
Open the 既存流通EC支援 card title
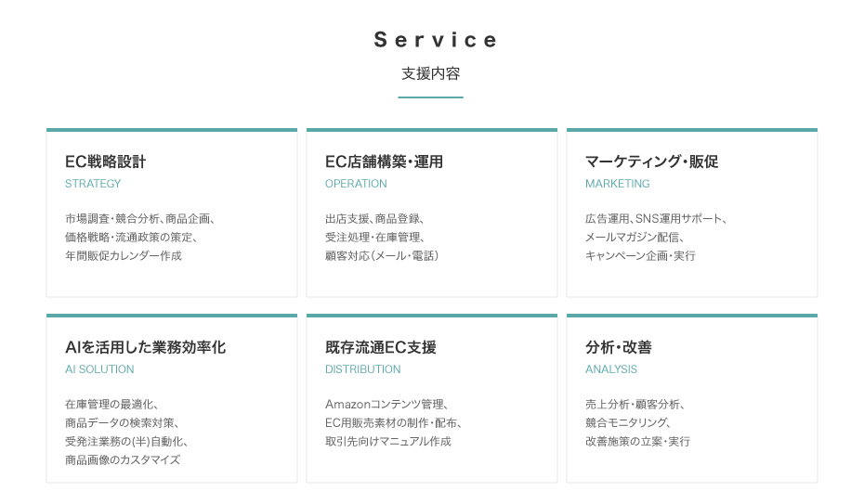coord(380,347)
